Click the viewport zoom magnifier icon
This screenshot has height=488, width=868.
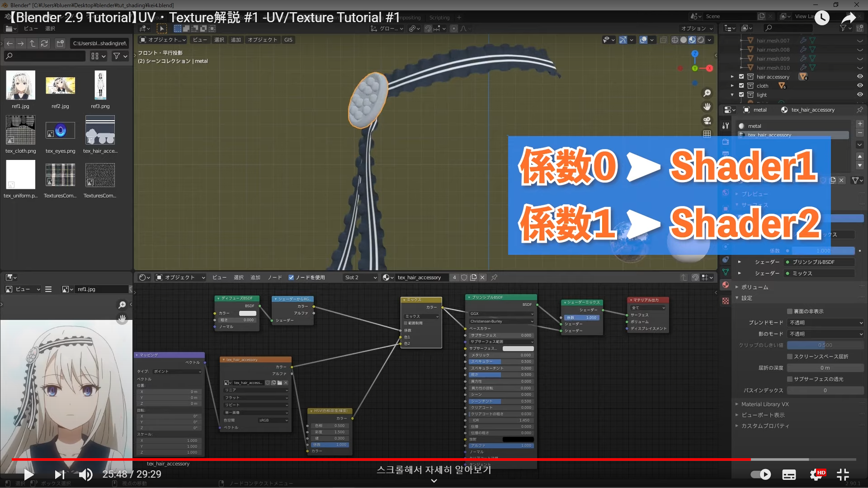[707, 93]
